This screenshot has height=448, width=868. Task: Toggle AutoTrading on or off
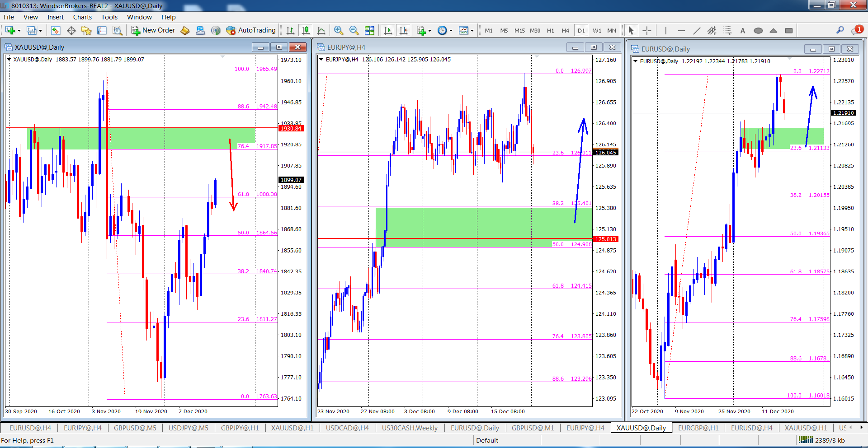251,30
